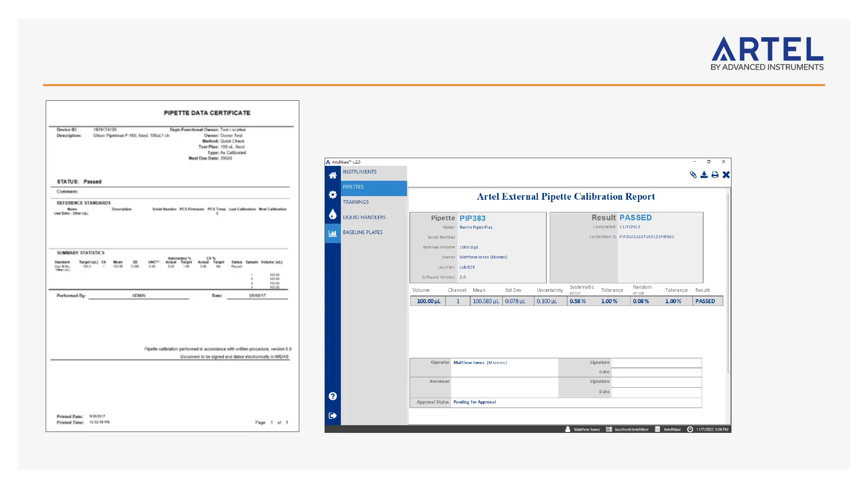868x488 pixels.
Task: Click the Operator Date field
Action: point(656,372)
